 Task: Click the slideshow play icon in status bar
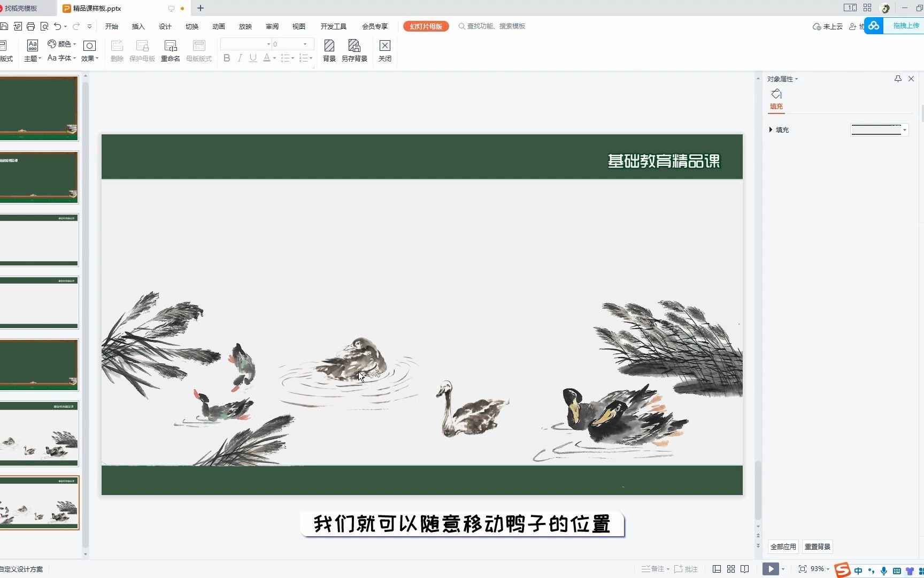pos(770,569)
